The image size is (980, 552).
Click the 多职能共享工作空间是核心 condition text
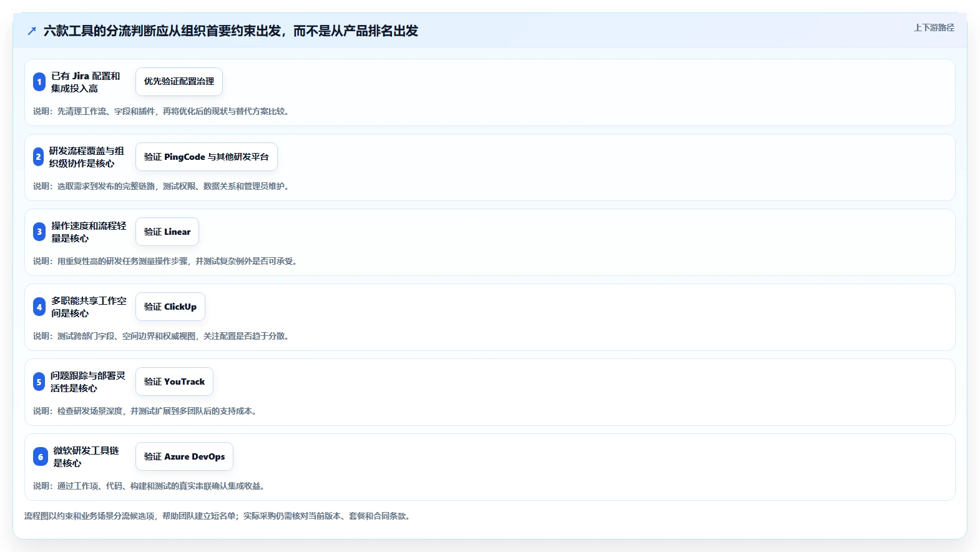tap(89, 307)
